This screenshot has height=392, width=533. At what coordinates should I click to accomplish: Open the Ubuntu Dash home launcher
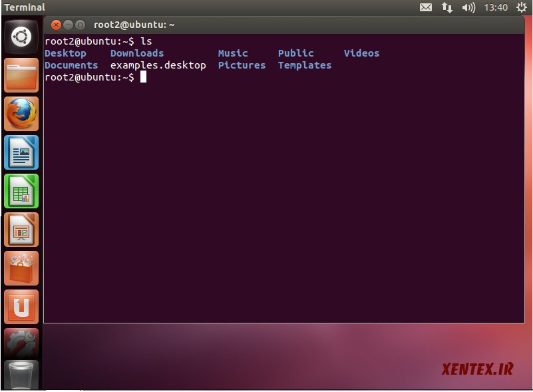tap(22, 37)
